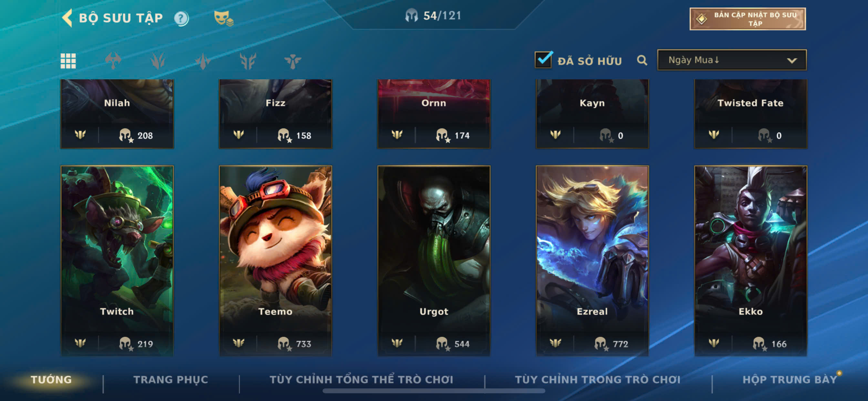This screenshot has height=401, width=868.
Task: Uncheck the Đã Sở Hữu checkbox
Action: (x=543, y=60)
